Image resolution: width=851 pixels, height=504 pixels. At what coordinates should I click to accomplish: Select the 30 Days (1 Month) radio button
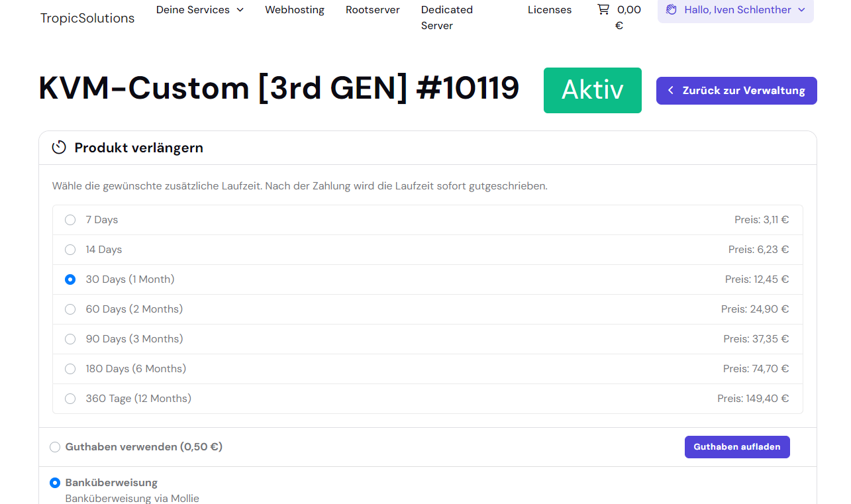coord(70,279)
